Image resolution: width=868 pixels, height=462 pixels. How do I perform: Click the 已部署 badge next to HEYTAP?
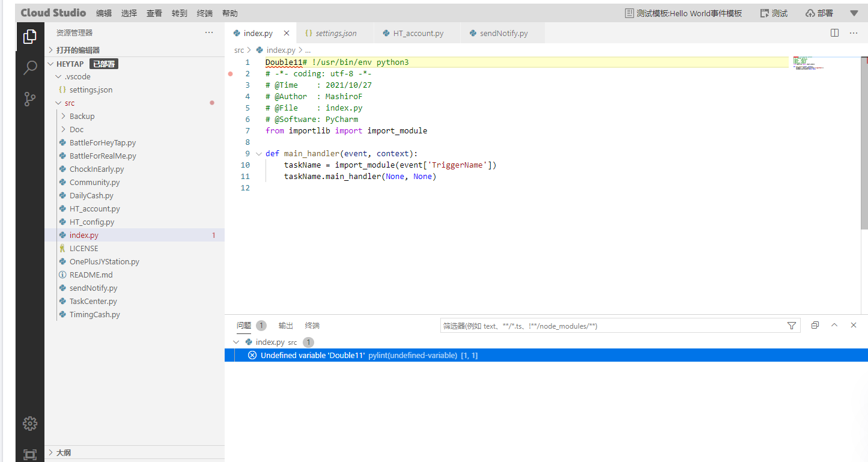click(105, 63)
